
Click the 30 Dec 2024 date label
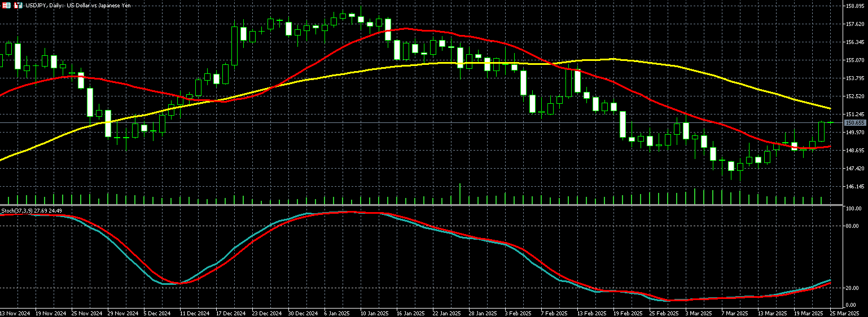pyautogui.click(x=303, y=313)
